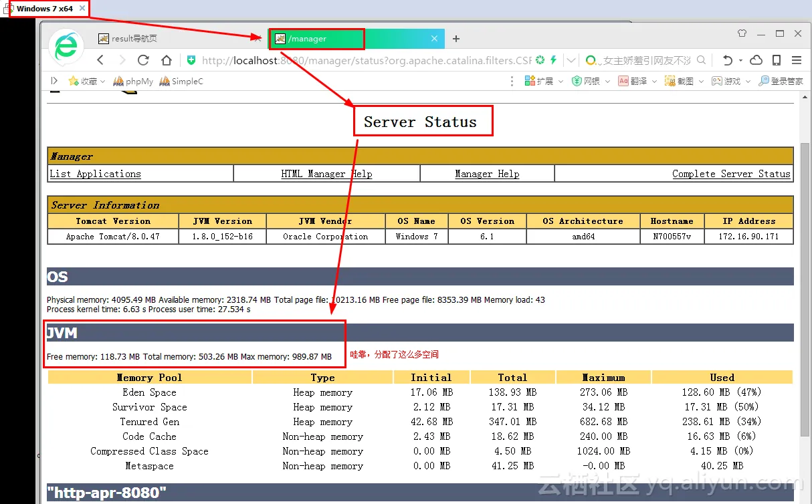
Task: Open the List Applications link
Action: pyautogui.click(x=96, y=174)
